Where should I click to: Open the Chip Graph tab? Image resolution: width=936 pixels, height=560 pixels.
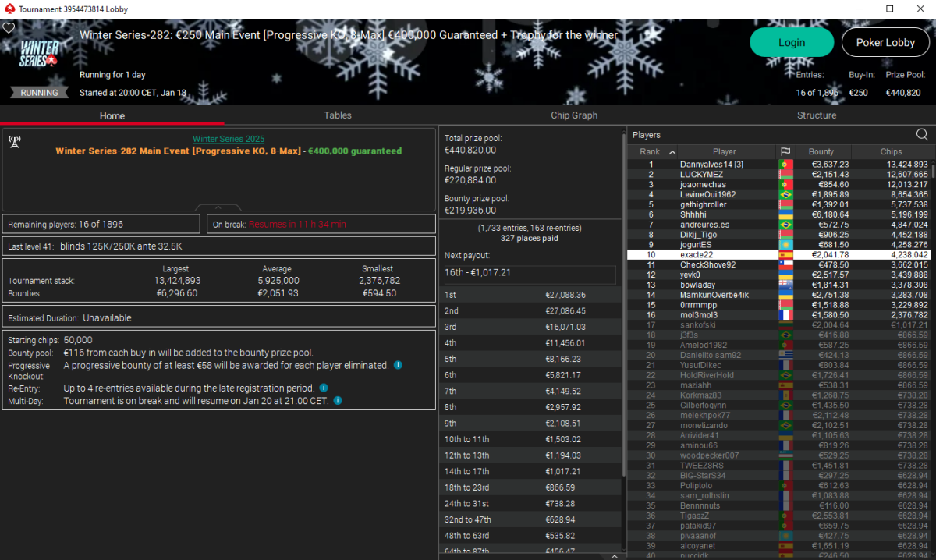point(574,115)
